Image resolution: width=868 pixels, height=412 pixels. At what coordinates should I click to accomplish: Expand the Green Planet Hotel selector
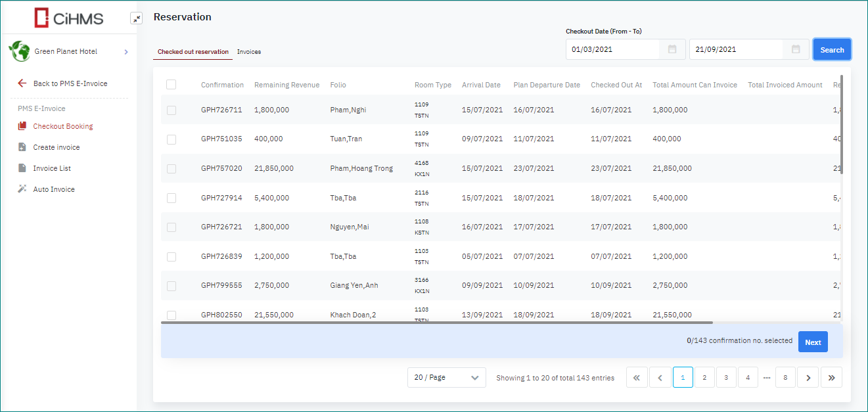(x=126, y=52)
